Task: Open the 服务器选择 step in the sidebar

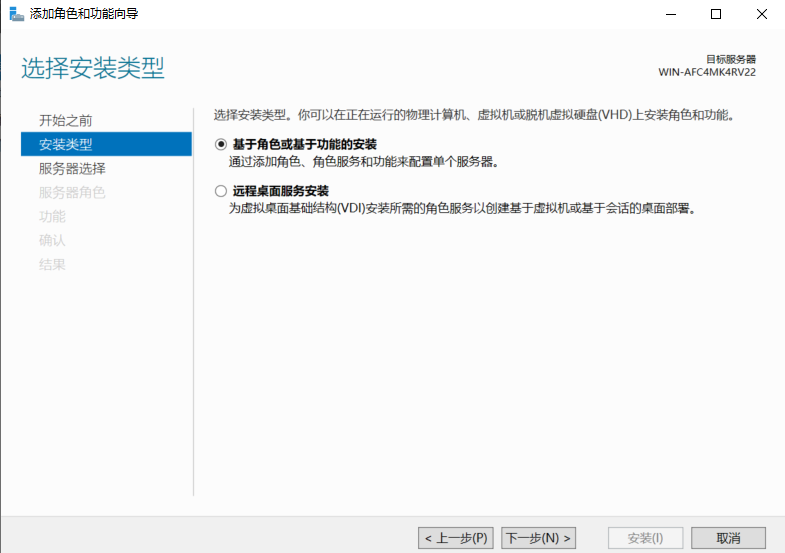Action: (72, 169)
